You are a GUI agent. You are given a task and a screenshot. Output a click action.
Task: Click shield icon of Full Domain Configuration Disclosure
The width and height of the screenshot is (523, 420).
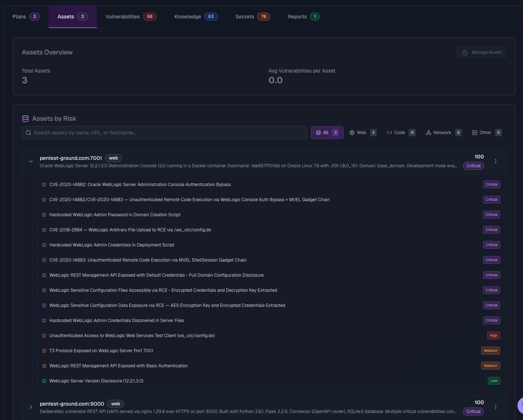44,275
